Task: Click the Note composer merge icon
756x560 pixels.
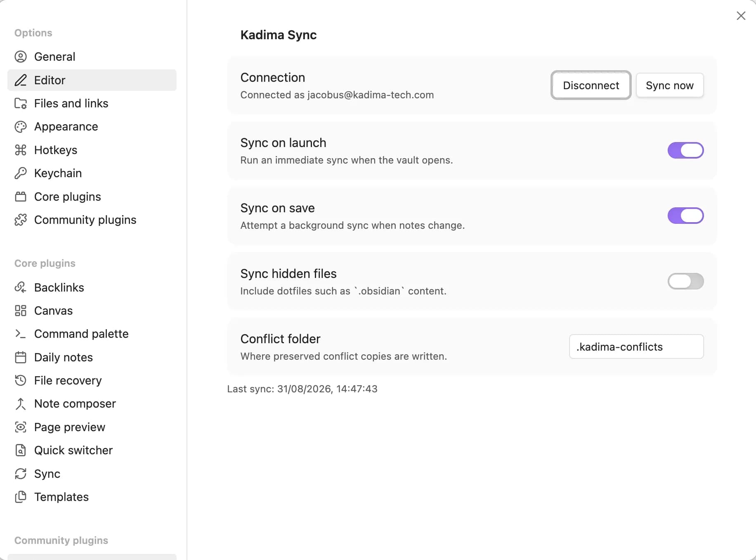Action: 21,404
